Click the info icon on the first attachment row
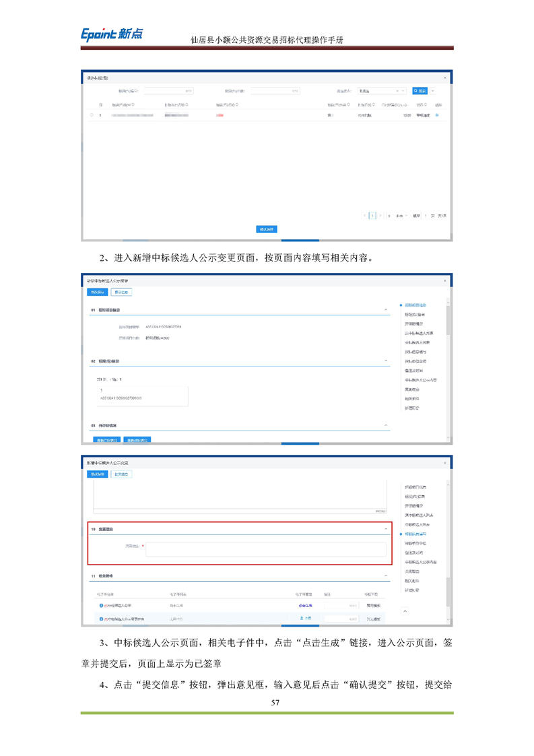534x756 pixels. tap(101, 605)
